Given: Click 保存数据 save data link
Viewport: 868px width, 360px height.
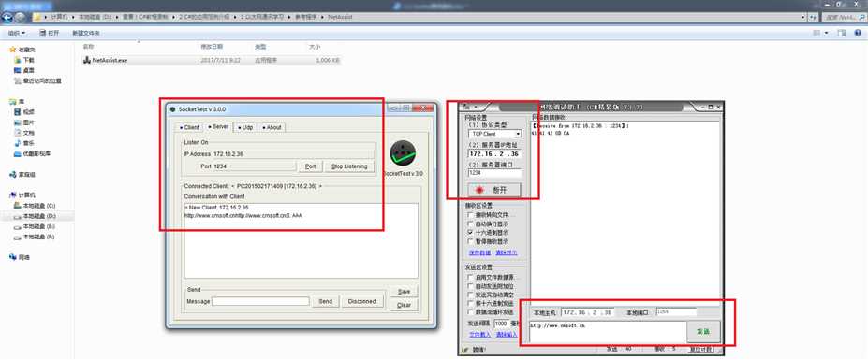Looking at the screenshot, I should 479,252.
